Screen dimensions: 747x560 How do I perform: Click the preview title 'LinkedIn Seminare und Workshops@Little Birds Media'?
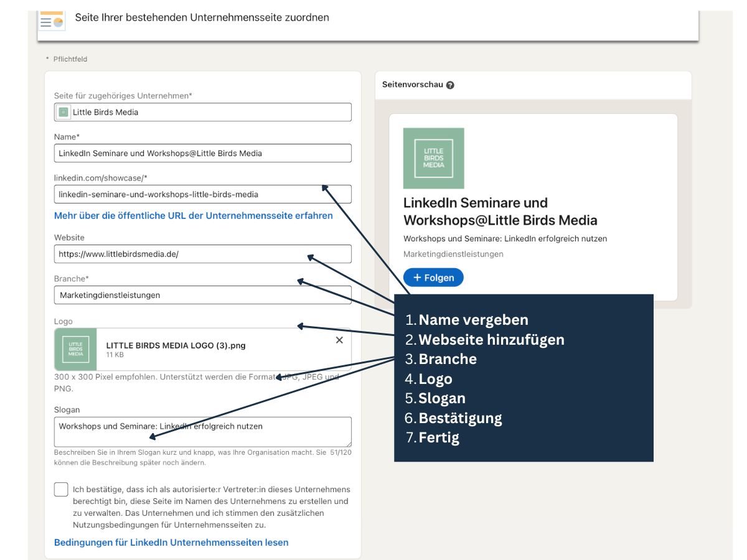tap(500, 212)
